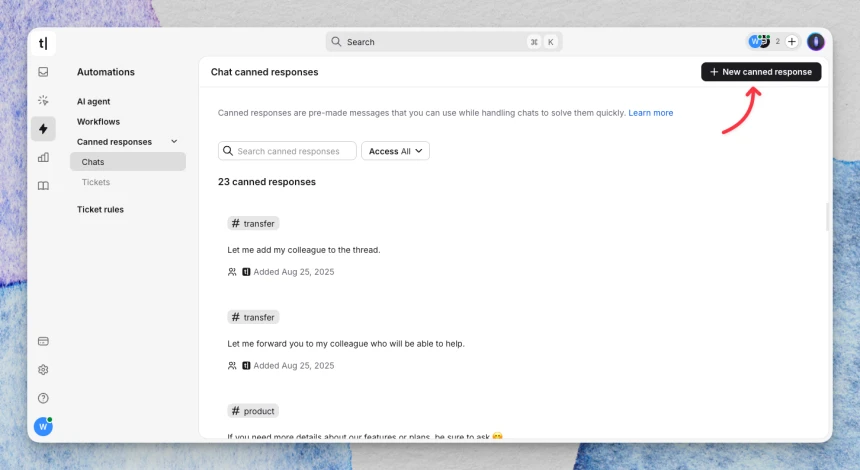The height and width of the screenshot is (470, 860).
Task: Open the Reports bar chart icon
Action: click(x=43, y=157)
